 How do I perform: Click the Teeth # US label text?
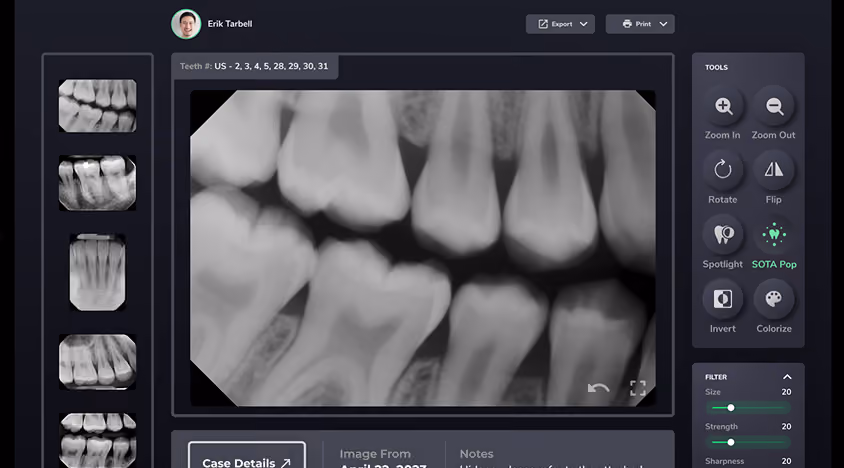click(254, 66)
